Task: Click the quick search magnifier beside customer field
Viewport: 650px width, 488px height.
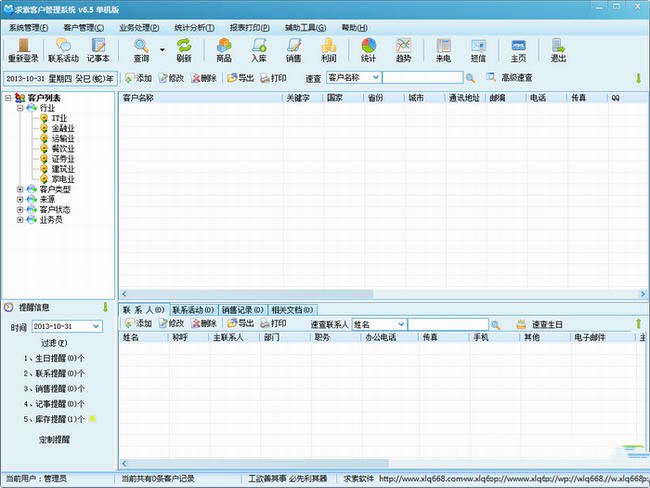Action: tap(471, 78)
